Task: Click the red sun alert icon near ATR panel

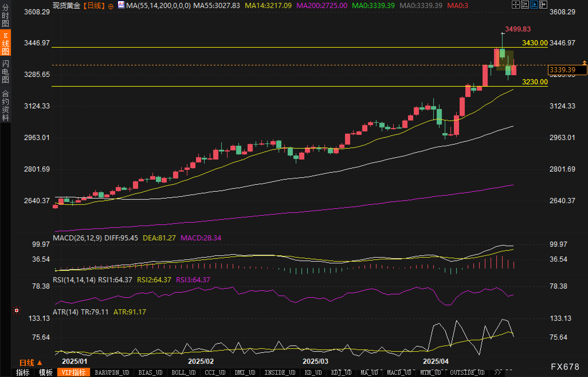Action: (17, 310)
